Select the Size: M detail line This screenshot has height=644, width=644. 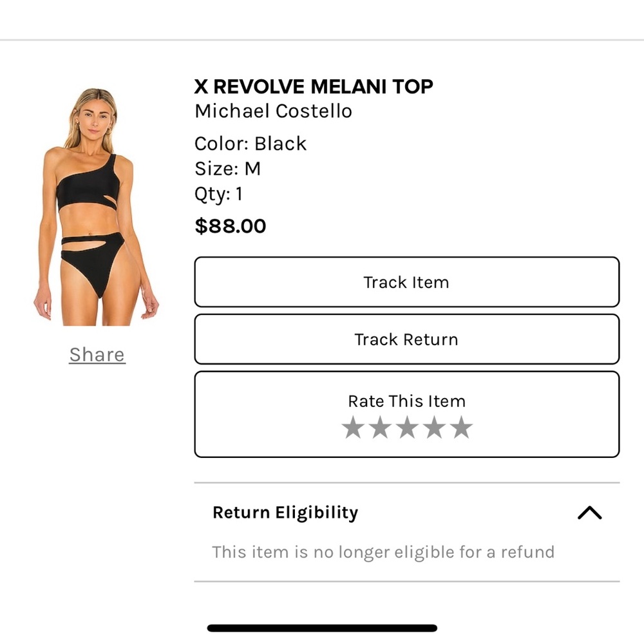227,168
